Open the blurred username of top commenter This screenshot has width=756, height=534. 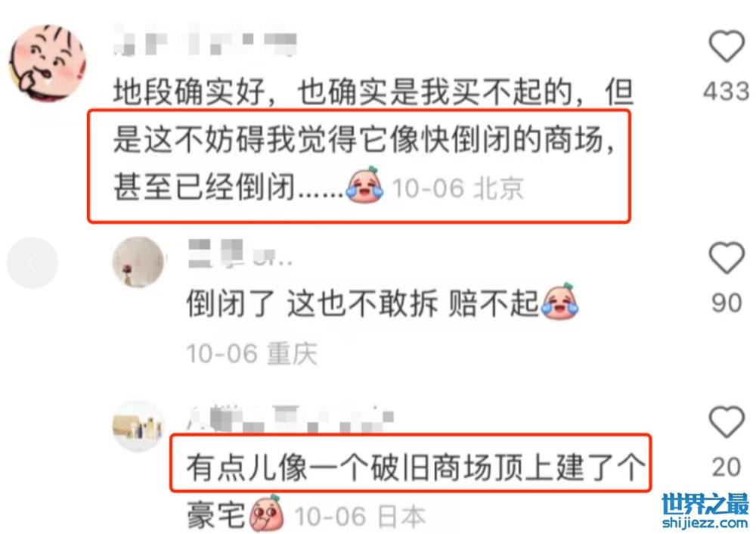(205, 43)
